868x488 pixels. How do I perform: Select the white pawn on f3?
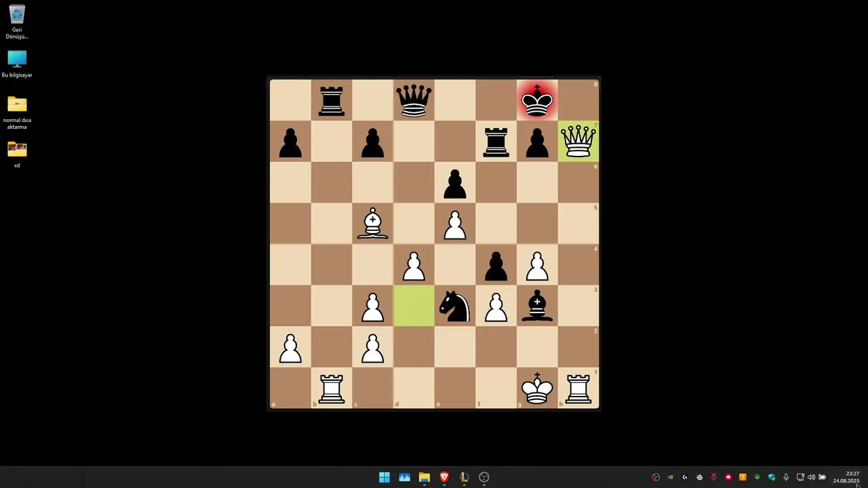tap(496, 306)
